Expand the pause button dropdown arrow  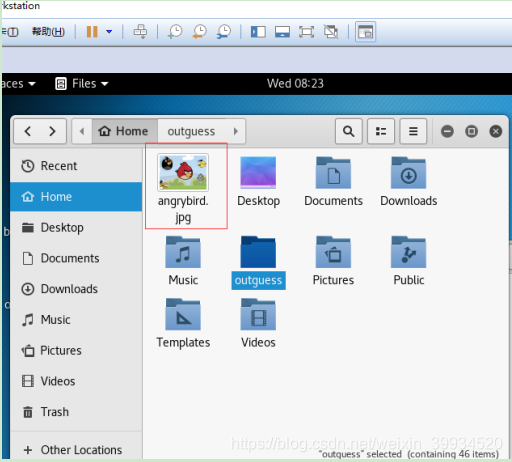coord(109,32)
